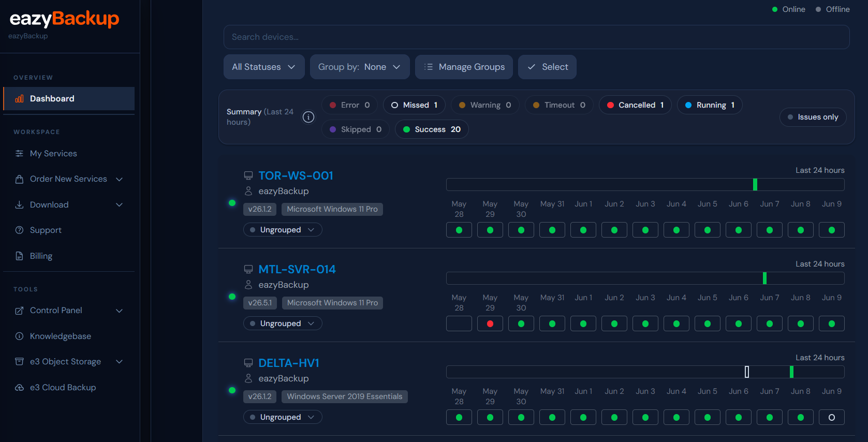The width and height of the screenshot is (868, 442).
Task: Toggle the Missed status filter chip
Action: point(415,105)
